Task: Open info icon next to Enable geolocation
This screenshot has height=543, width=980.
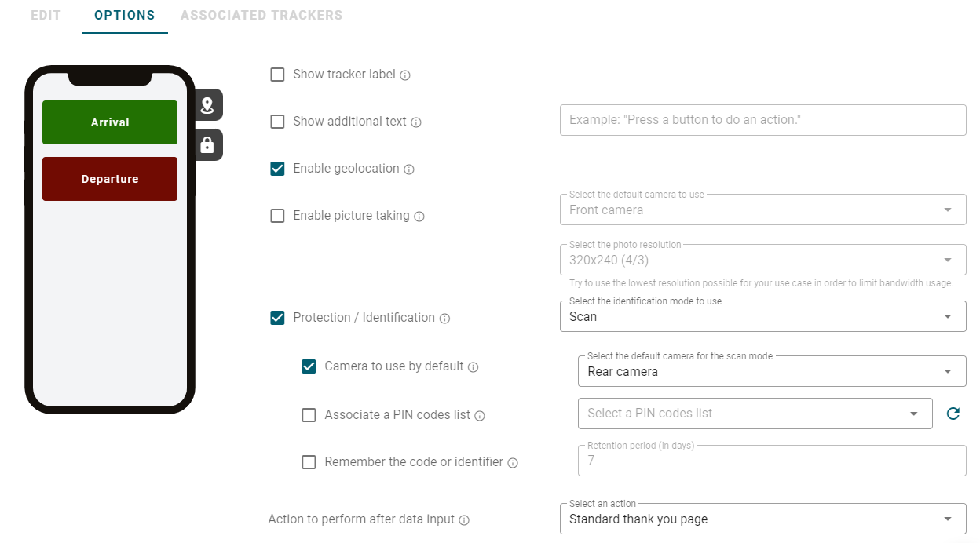Action: [409, 169]
